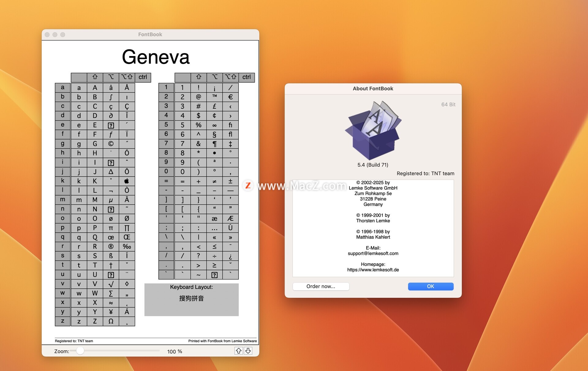Click the 100 % zoom value
588x371 pixels.
click(175, 351)
